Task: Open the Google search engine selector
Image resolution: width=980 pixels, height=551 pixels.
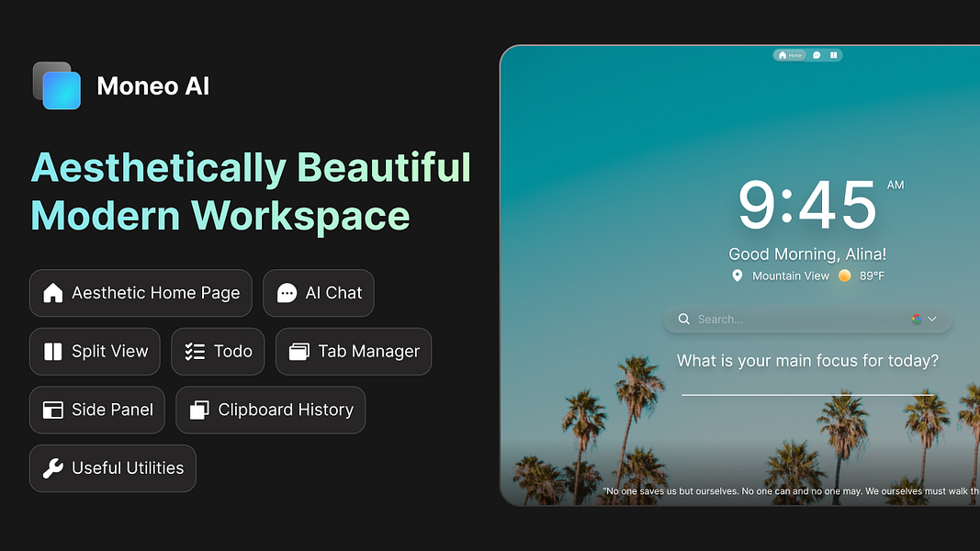Action: point(916,319)
